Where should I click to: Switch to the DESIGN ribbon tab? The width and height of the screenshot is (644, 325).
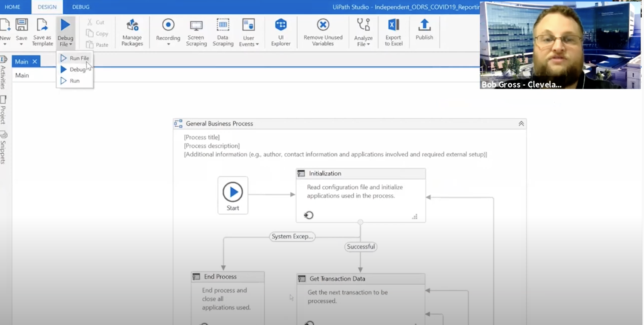tap(47, 7)
